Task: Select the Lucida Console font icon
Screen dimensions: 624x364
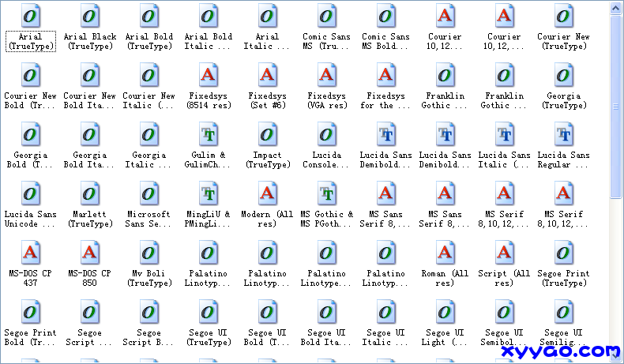Action: pos(327,134)
